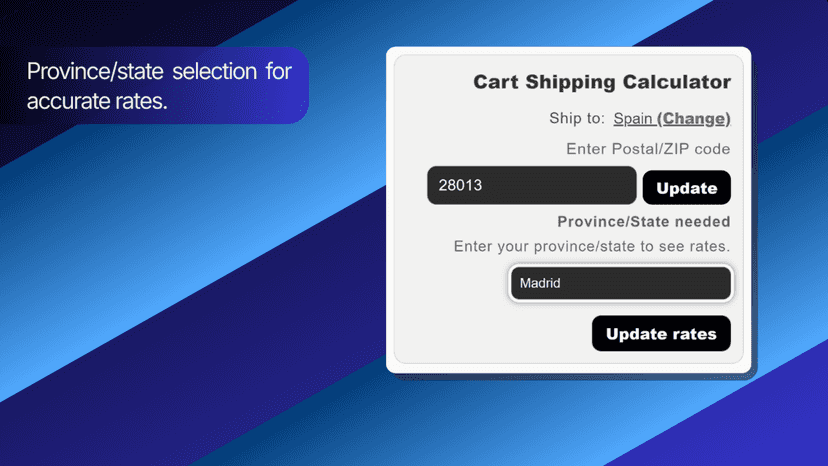This screenshot has height=466, width=828.
Task: Click the Province/State needed message
Action: coord(644,221)
